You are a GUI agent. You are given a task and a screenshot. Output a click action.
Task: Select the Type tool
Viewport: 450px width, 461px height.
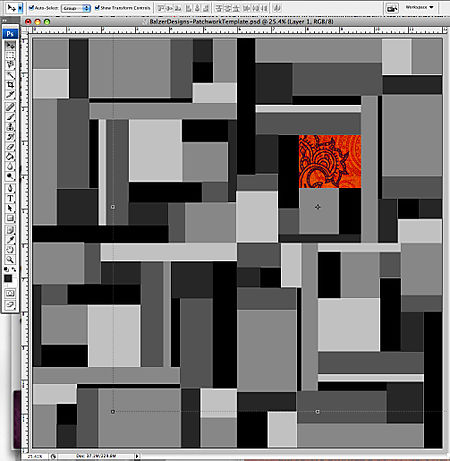pyautogui.click(x=10, y=198)
